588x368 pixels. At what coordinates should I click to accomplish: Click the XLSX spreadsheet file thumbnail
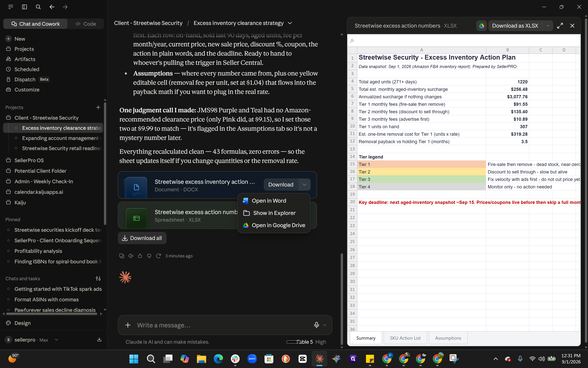(x=136, y=218)
